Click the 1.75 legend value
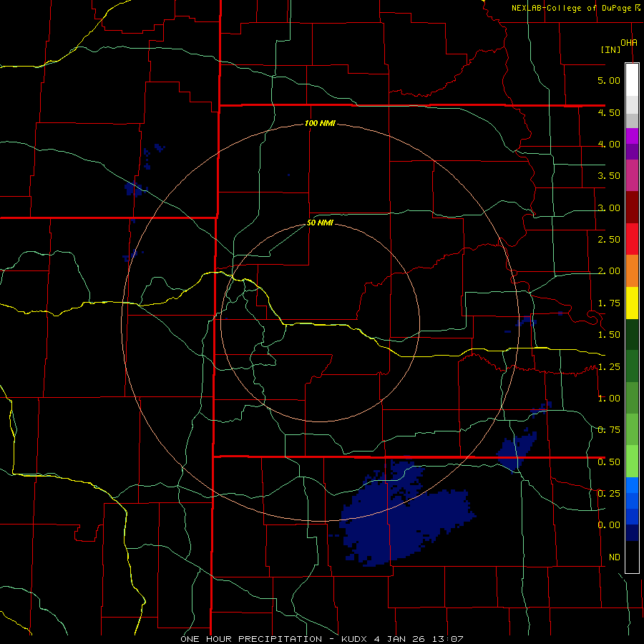Screen dimensions: 644x644 (x=609, y=303)
